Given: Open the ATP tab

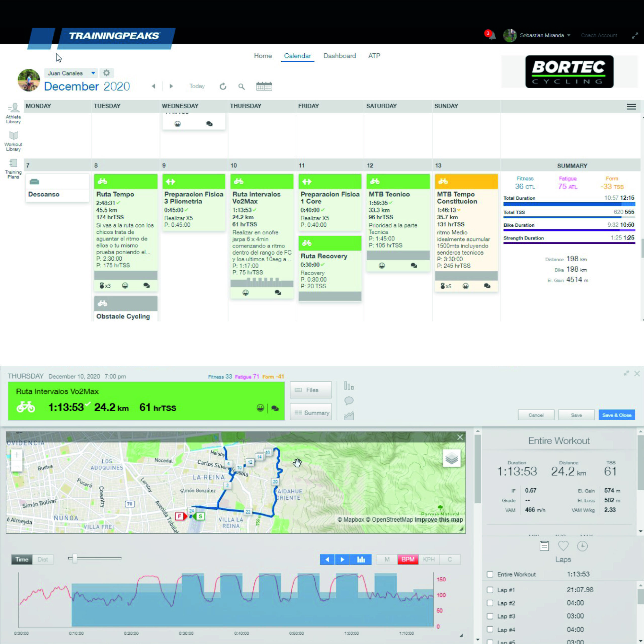Looking at the screenshot, I should (374, 56).
